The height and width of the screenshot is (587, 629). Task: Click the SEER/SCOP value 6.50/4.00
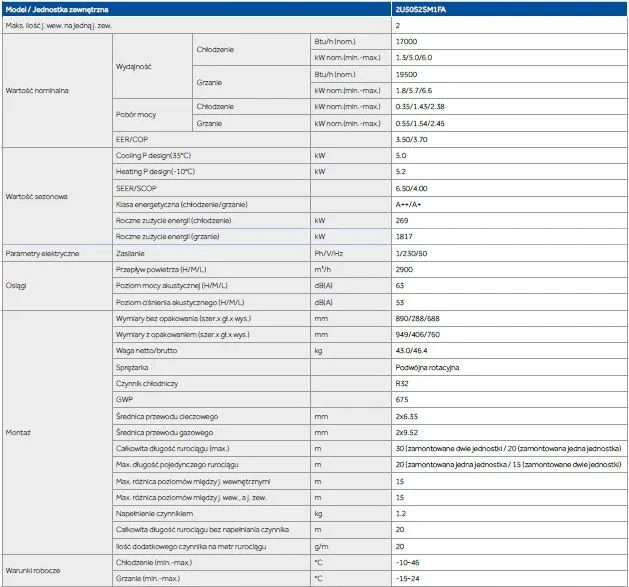[x=411, y=189]
